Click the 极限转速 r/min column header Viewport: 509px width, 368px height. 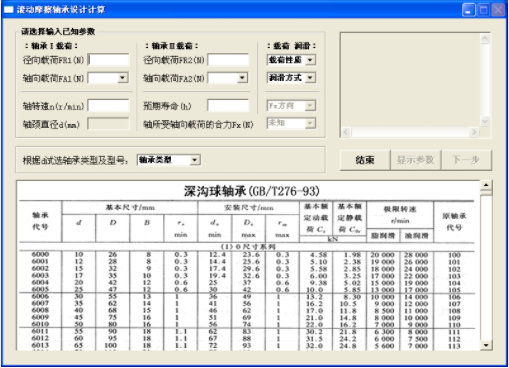(400, 215)
